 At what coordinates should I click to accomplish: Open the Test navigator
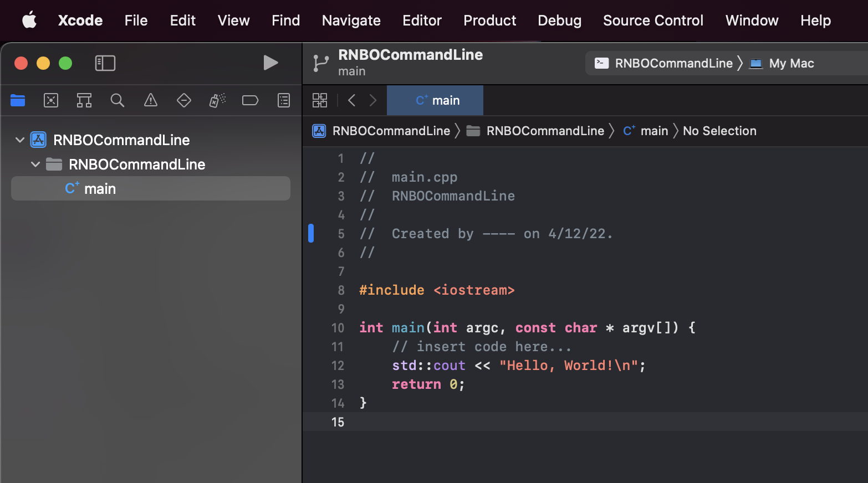(184, 100)
